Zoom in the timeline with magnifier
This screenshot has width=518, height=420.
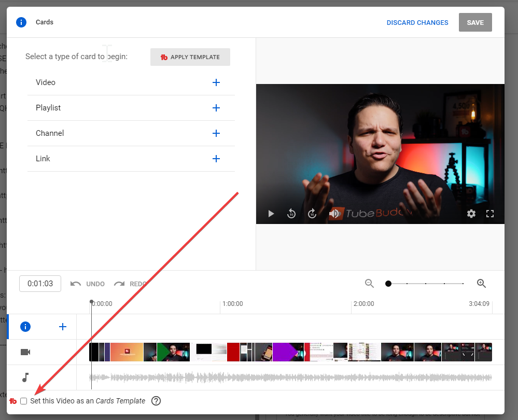[x=481, y=283]
